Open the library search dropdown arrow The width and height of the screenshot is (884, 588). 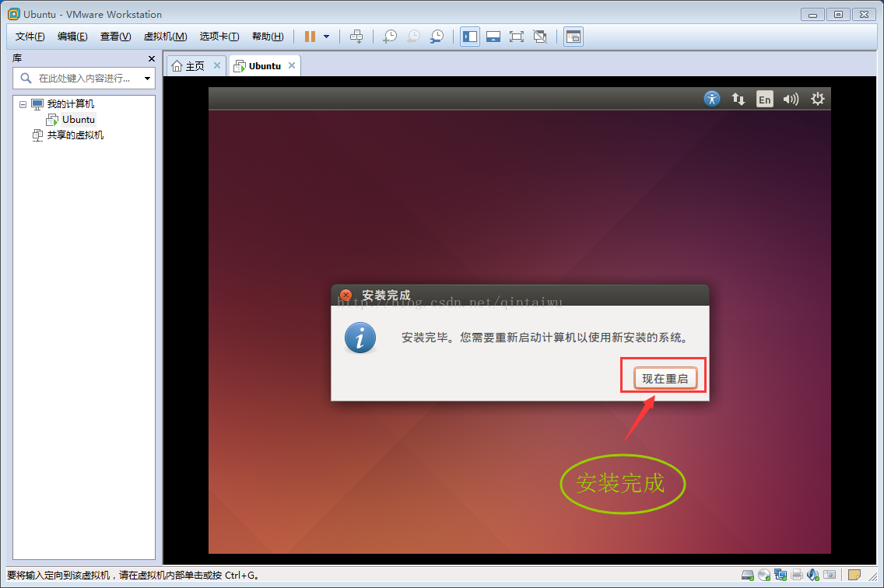click(148, 79)
